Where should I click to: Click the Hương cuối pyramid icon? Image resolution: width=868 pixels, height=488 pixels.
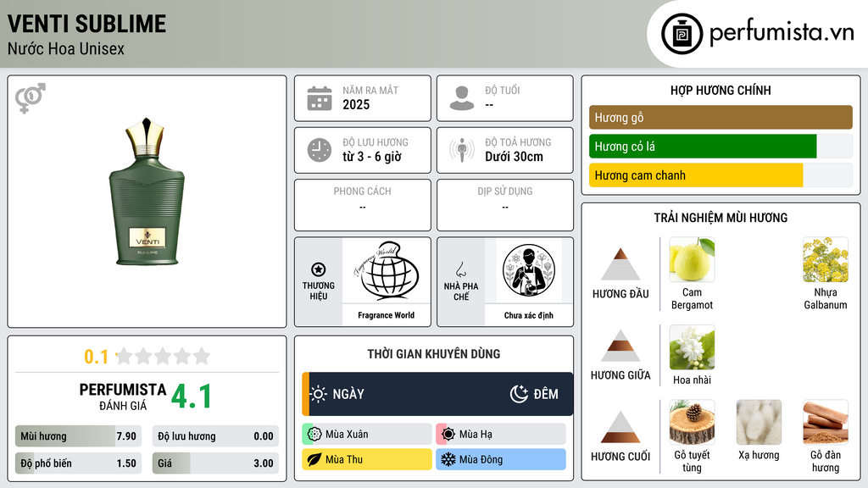(x=620, y=427)
